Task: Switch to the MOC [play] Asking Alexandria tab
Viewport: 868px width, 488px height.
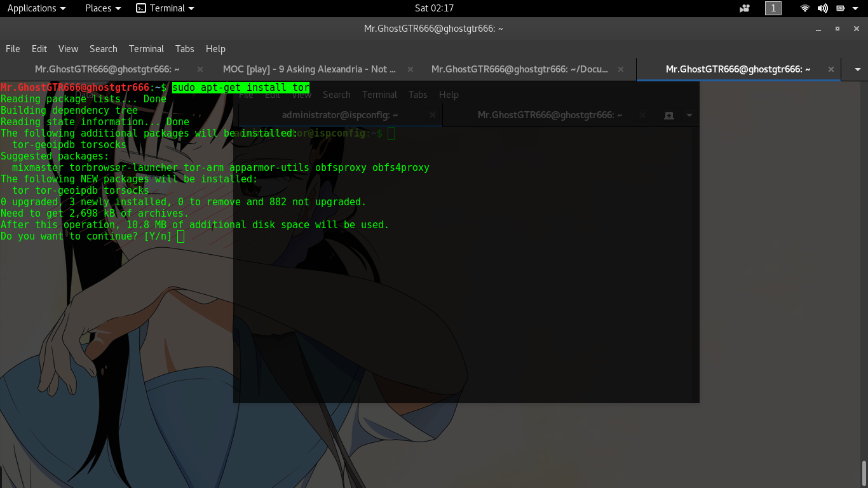Action: 309,69
